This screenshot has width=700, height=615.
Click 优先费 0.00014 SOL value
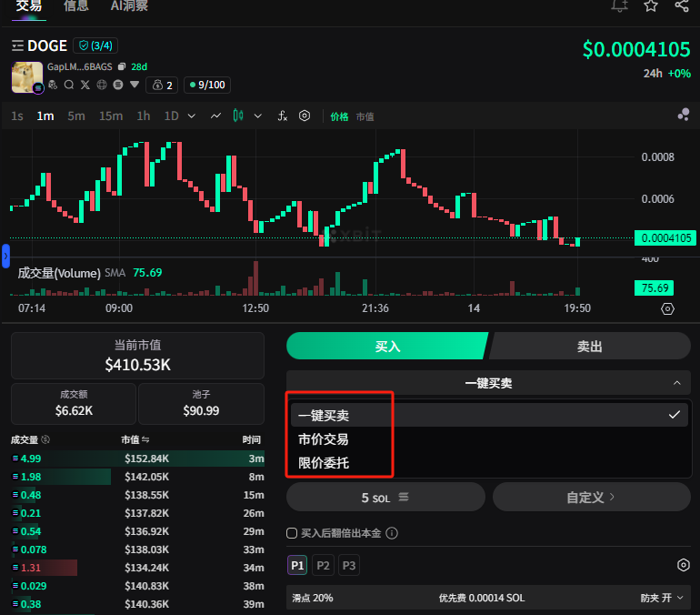pos(482,598)
